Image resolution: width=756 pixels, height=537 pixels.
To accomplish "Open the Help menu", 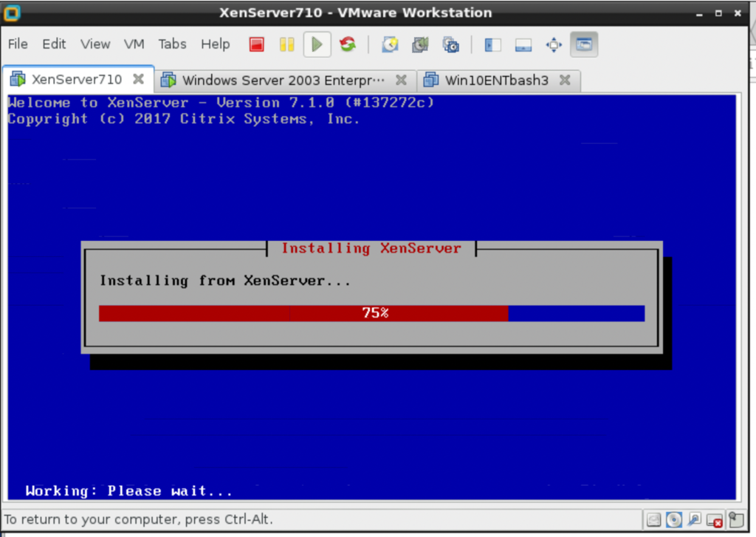I will coord(215,44).
